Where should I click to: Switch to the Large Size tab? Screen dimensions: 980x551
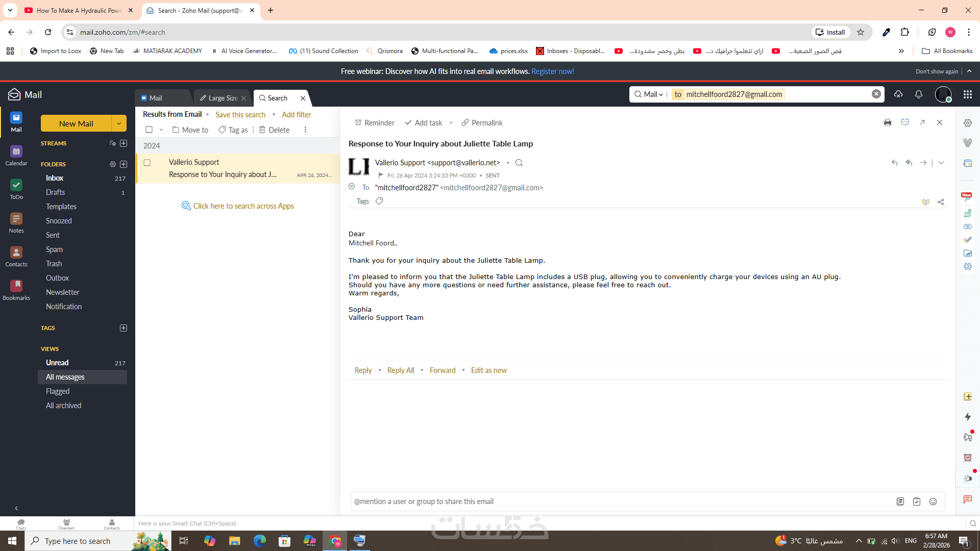tap(223, 98)
